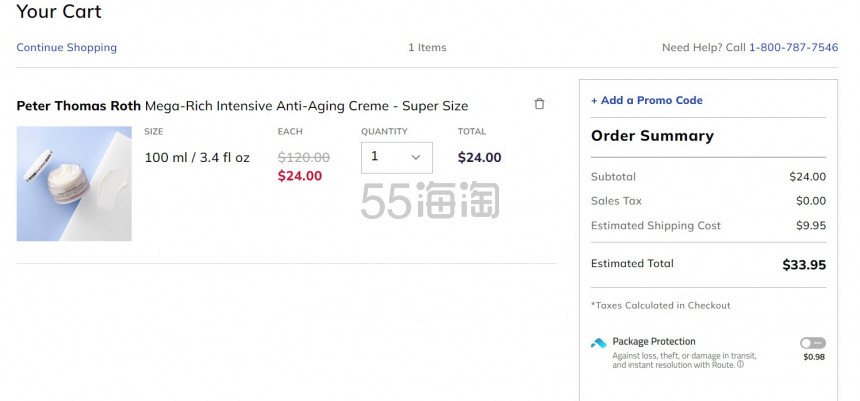Open the creme jar product thumbnail
Screen dimensions: 860x401
coord(74,184)
